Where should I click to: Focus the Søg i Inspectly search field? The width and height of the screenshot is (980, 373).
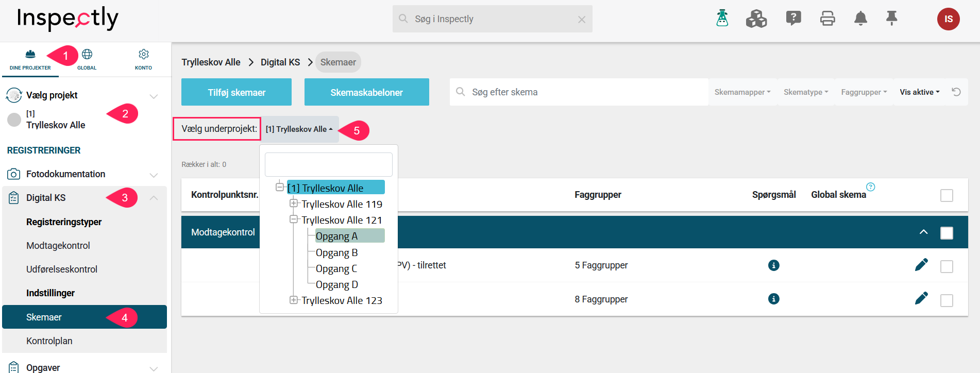[493, 19]
